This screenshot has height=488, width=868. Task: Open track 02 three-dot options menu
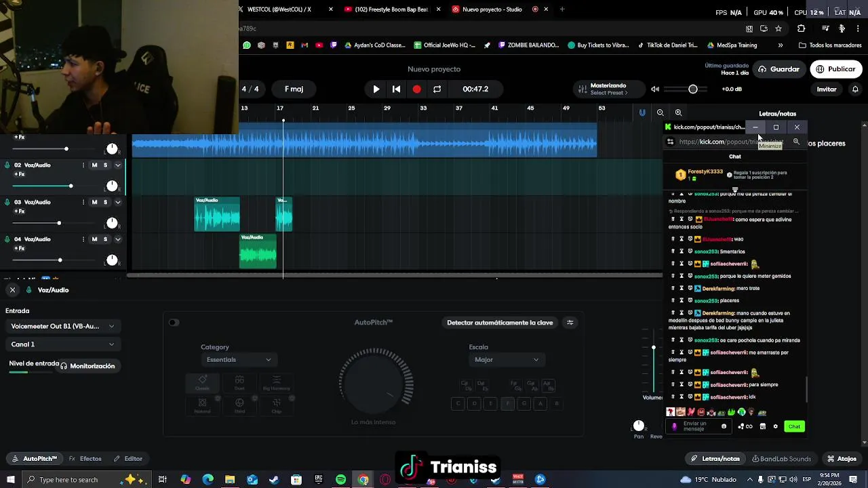pyautogui.click(x=83, y=165)
